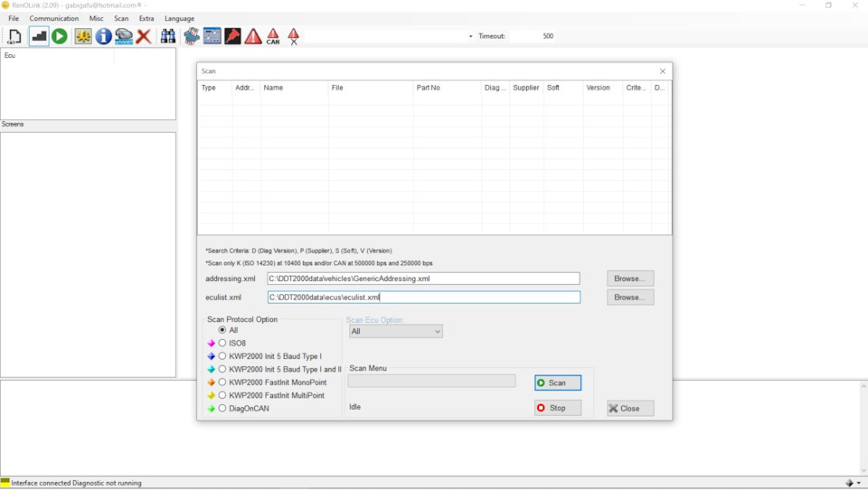
Task: Select the DiagOnCAN protocol option
Action: [x=222, y=409]
